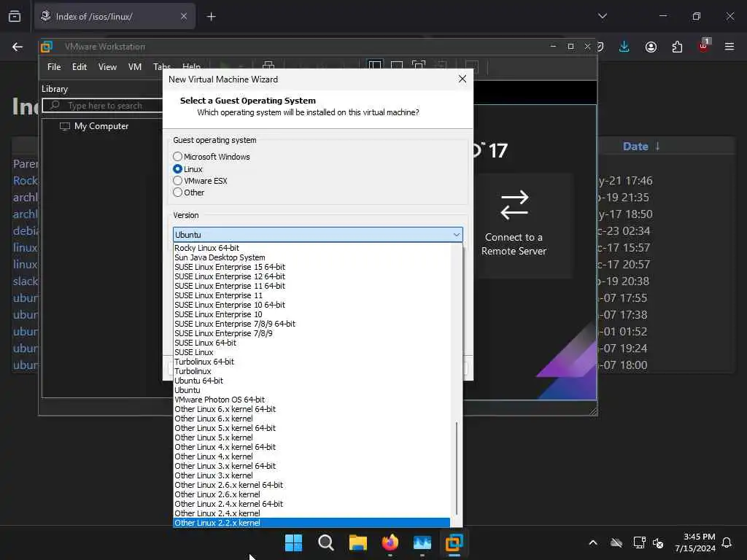Open a new Firefox tab

211,17
